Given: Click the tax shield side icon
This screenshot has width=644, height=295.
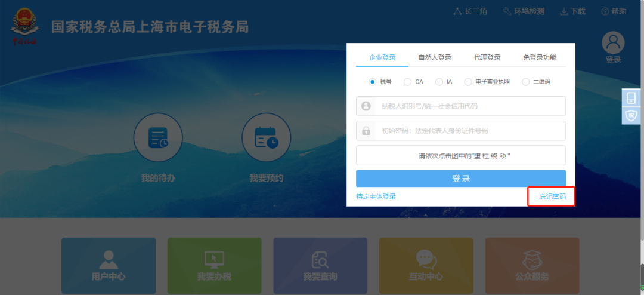Looking at the screenshot, I should (631, 116).
